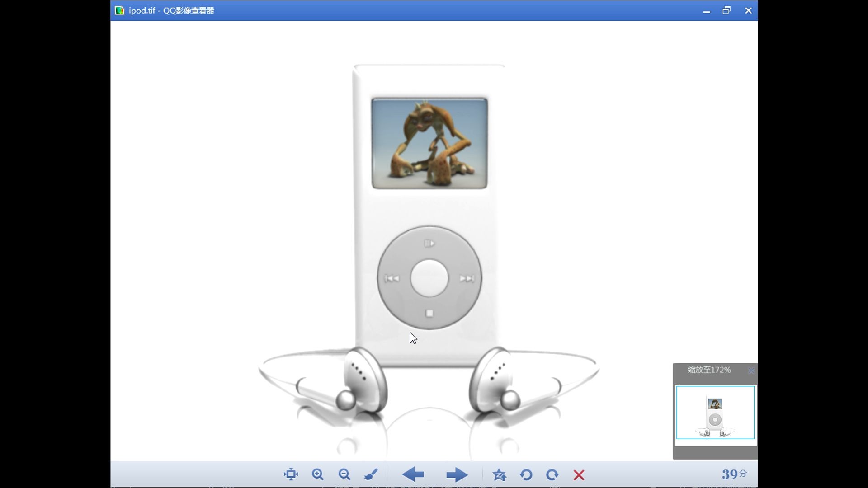Image resolution: width=868 pixels, height=488 pixels.
Task: Select the fit-to-window tool
Action: [291, 475]
